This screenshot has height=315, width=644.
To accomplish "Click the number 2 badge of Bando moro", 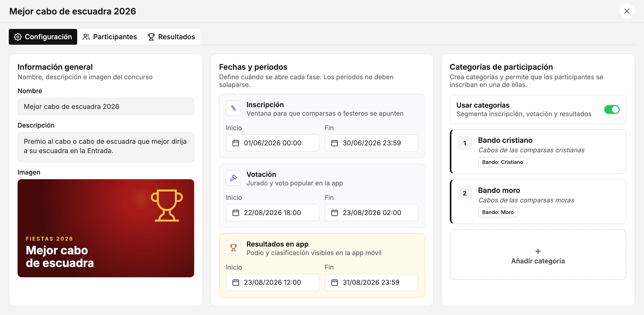I will tap(465, 193).
